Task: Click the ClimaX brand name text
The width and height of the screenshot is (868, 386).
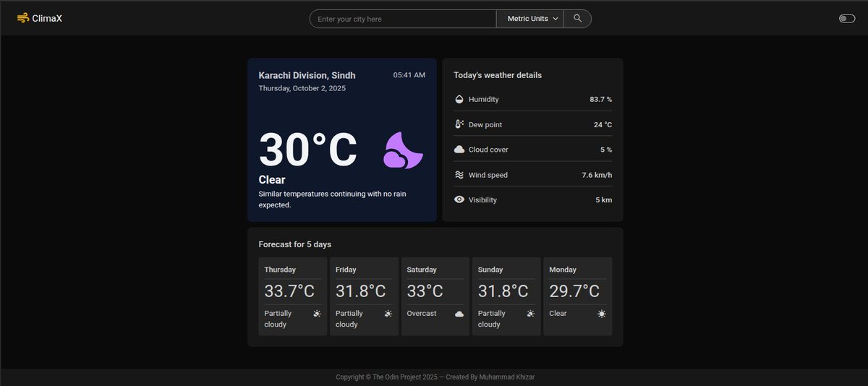Action: tap(47, 19)
